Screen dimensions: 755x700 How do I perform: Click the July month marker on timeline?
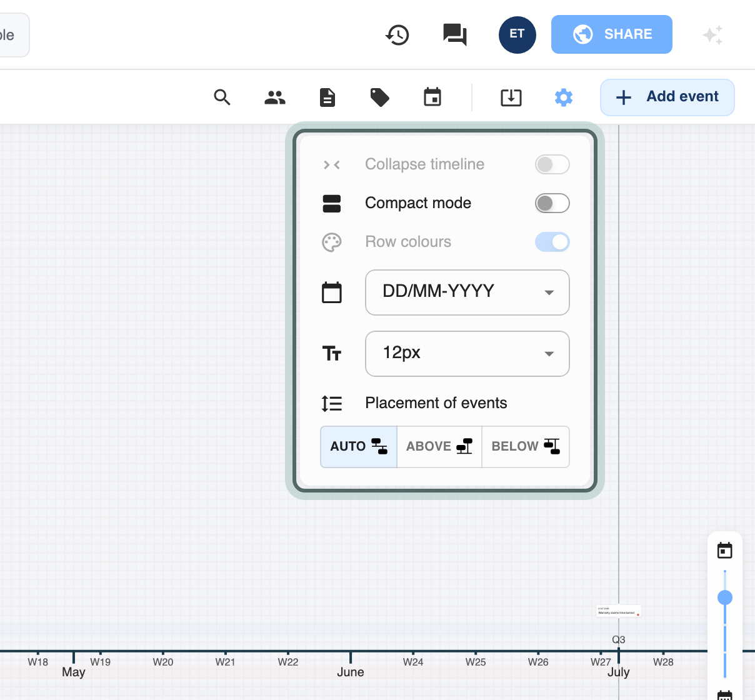pyautogui.click(x=619, y=672)
